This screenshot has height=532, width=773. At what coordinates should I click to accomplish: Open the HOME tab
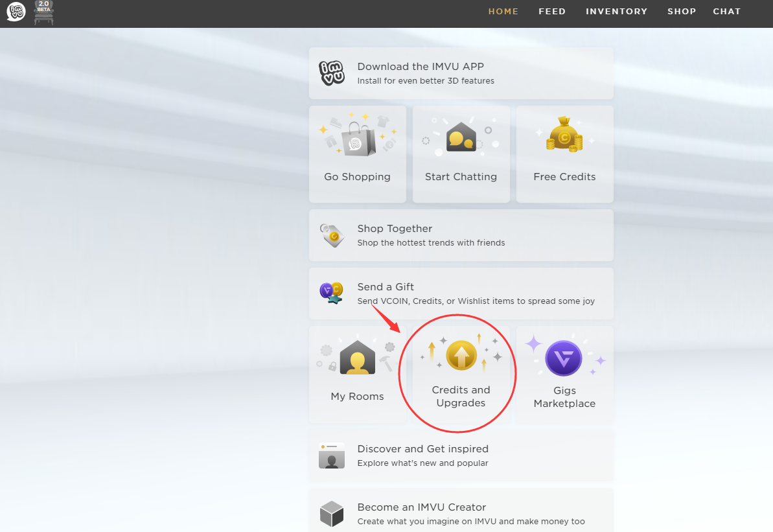click(503, 12)
